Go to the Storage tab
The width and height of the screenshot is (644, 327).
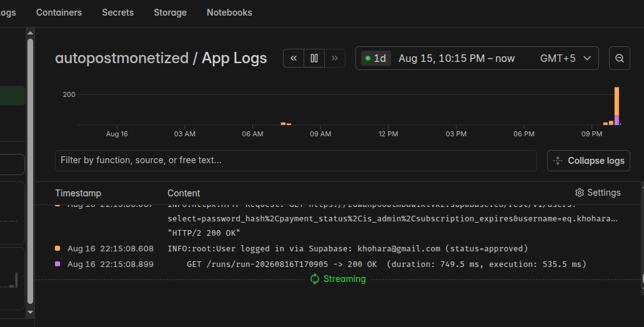[170, 13]
